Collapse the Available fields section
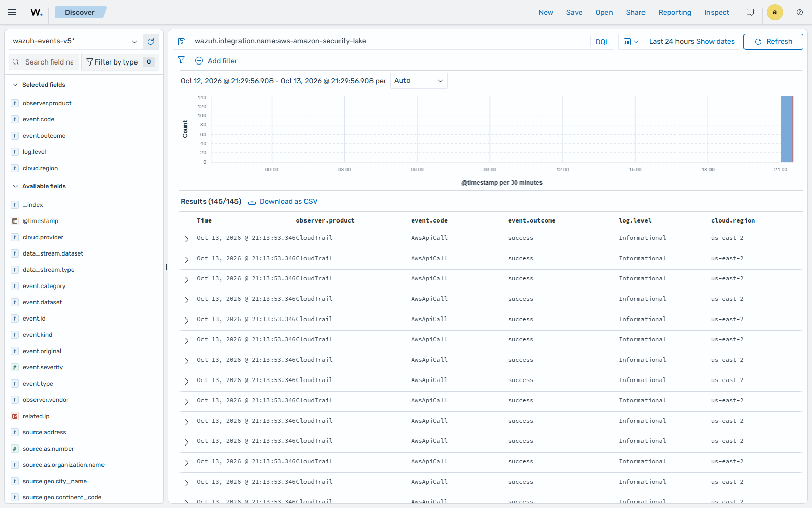812x508 pixels. 15,186
